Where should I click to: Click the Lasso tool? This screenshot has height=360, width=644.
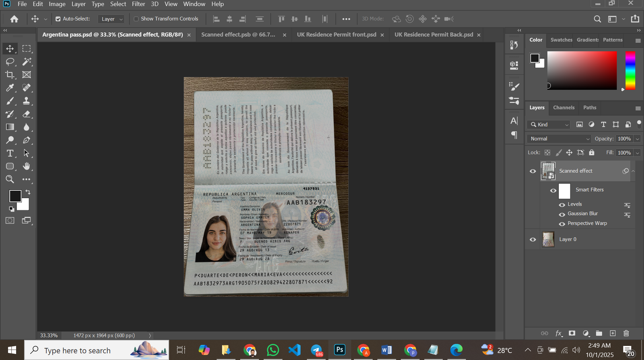click(x=10, y=62)
